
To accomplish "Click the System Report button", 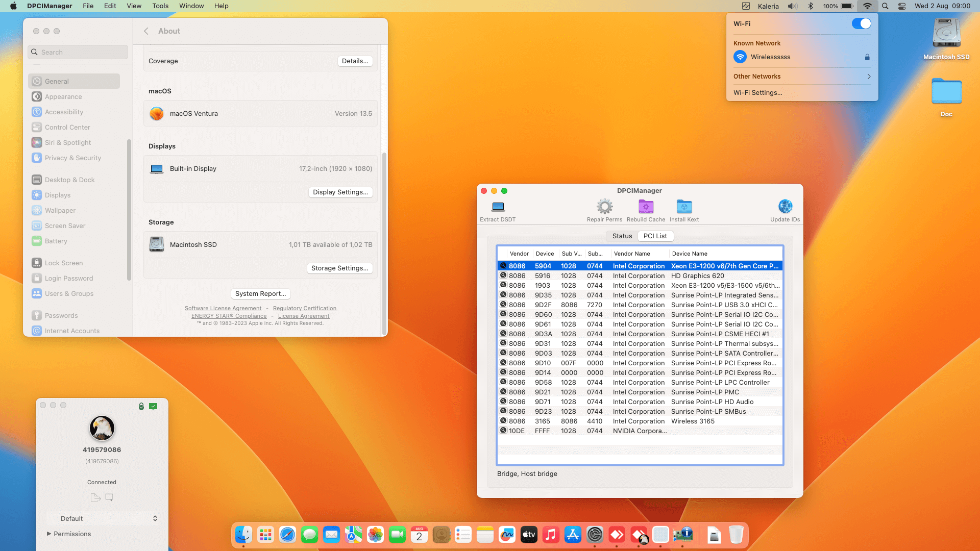I will point(260,294).
